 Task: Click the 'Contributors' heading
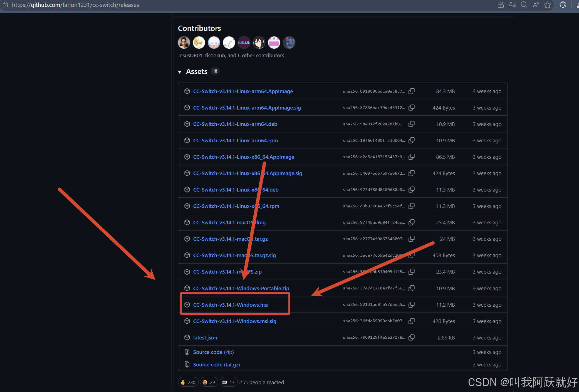click(199, 28)
